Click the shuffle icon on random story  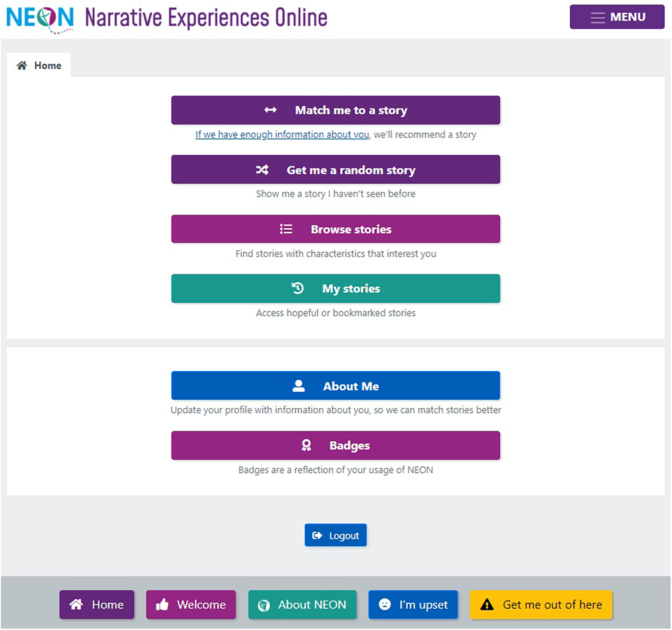pyautogui.click(x=262, y=170)
